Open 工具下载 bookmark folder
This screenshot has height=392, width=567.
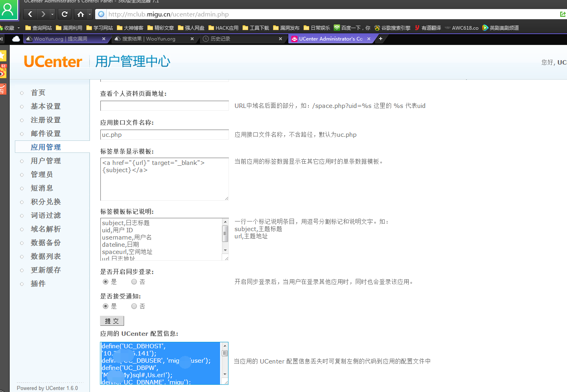(256, 28)
